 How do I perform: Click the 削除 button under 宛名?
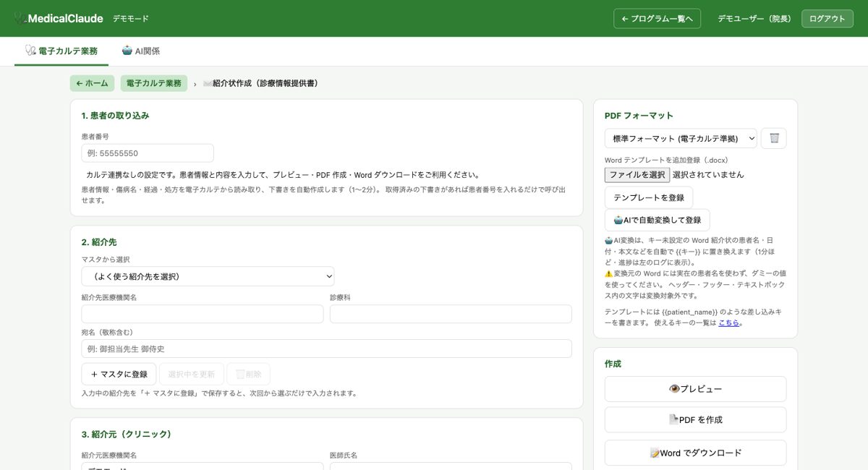(x=248, y=374)
